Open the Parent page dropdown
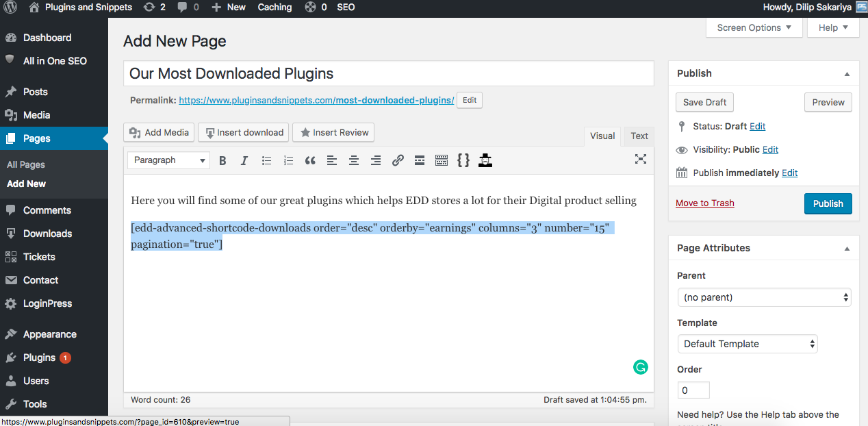This screenshot has width=868, height=426. point(765,297)
